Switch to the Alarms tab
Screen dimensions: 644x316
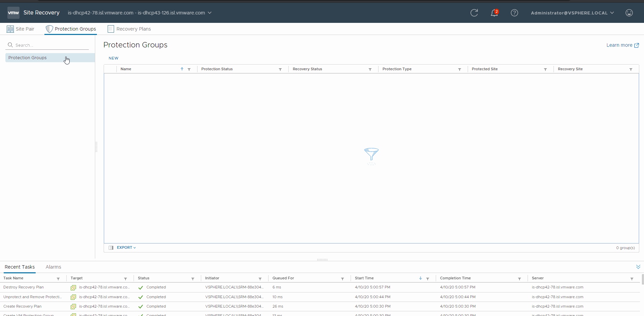pos(53,267)
